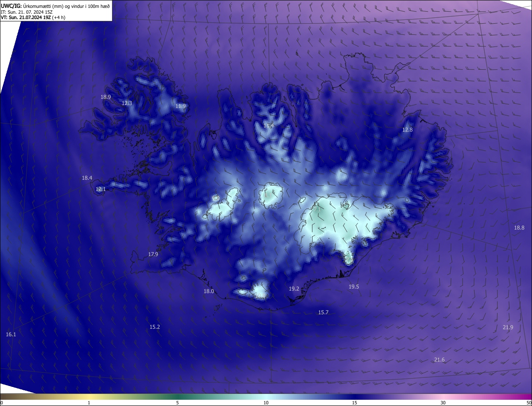Click the 15.2 value label
532x406 pixels.
tap(155, 327)
